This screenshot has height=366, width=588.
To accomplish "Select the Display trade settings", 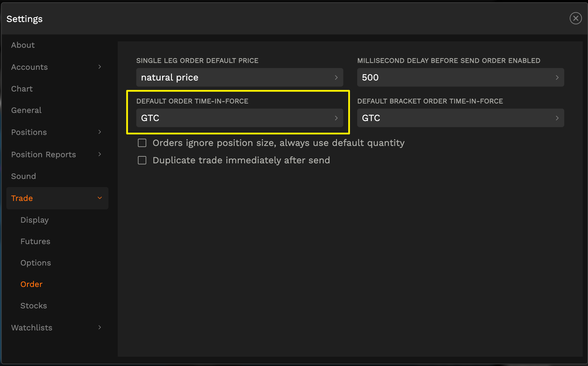I will [34, 220].
